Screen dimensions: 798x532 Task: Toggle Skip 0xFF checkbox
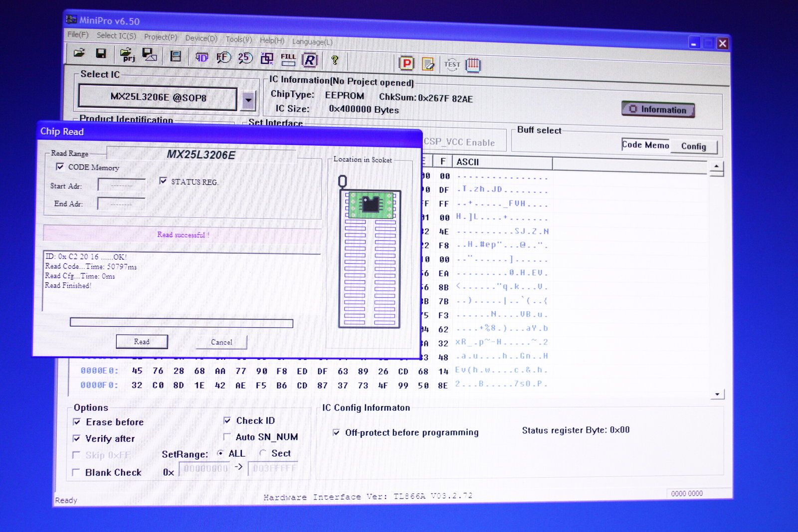(x=76, y=455)
